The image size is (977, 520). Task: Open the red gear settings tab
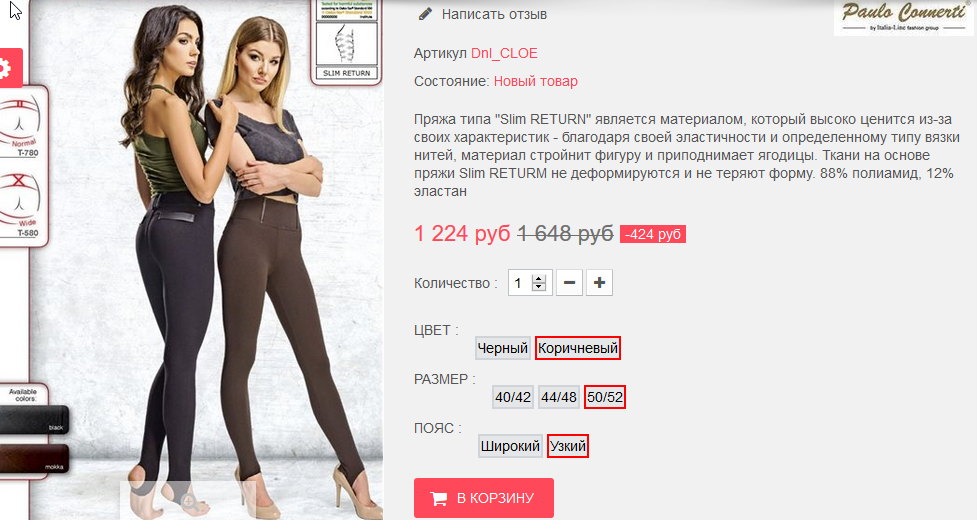pyautogui.click(x=11, y=68)
